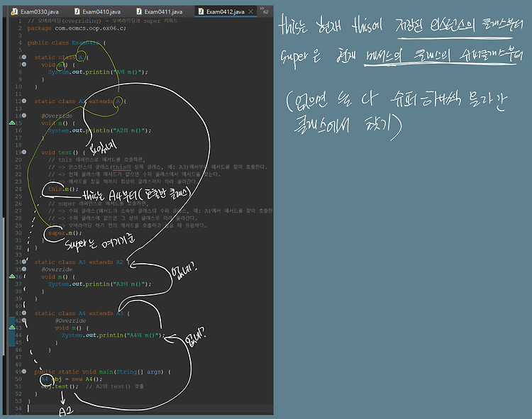Viewport: 532px width, 419px height.
Task: Collapse the main method fold on line 49
Action: coord(24,371)
